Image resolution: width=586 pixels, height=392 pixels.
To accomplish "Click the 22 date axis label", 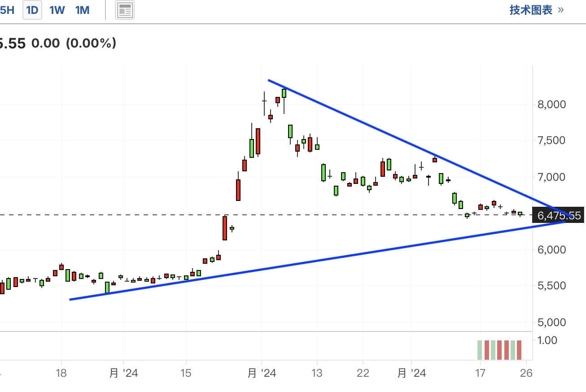I will point(363,373).
